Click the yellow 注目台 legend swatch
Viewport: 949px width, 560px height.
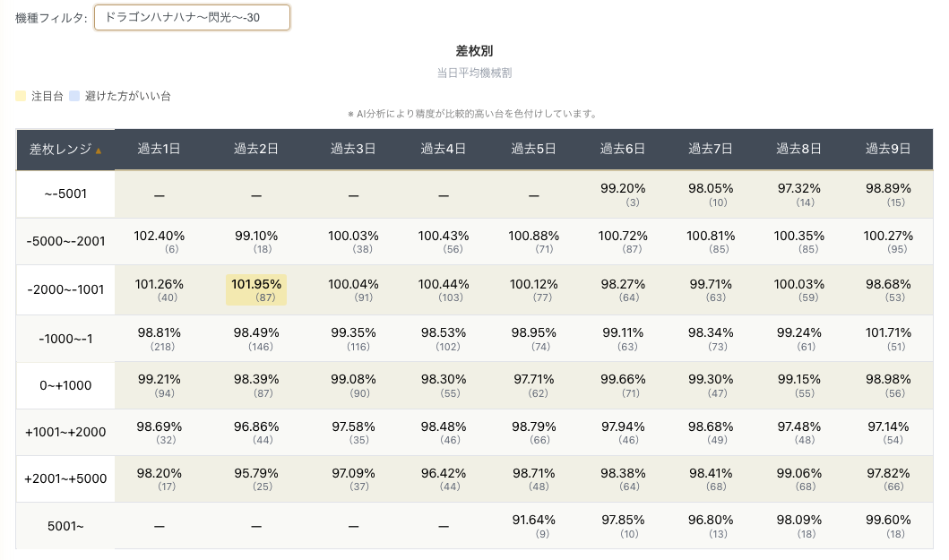21,96
